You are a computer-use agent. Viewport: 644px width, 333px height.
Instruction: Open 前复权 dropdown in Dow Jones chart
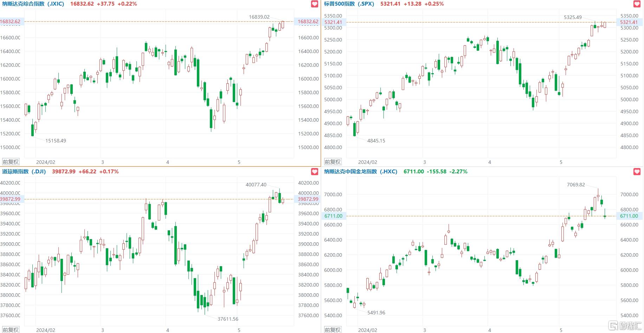pyautogui.click(x=11, y=330)
